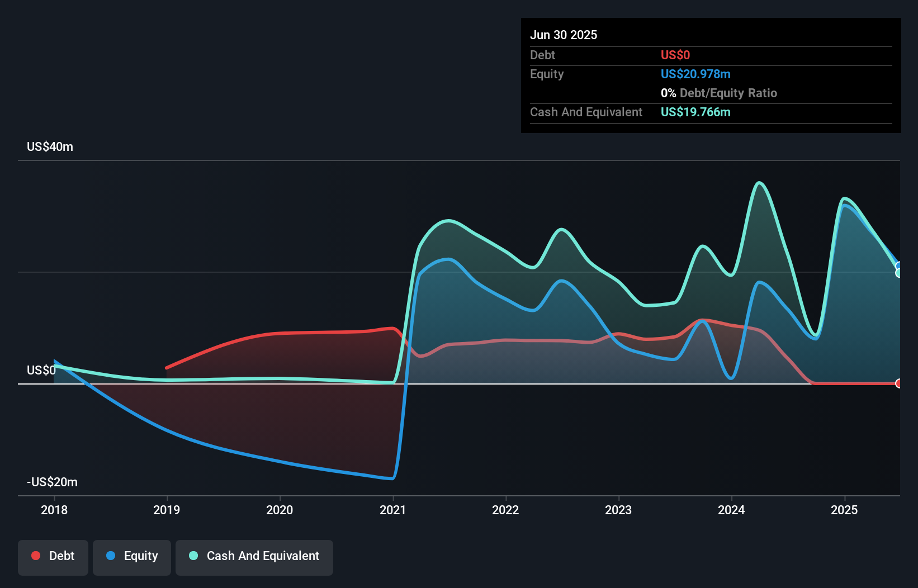The image size is (918, 588).
Task: Click the blue Equity endpoint marker
Action: click(x=899, y=266)
